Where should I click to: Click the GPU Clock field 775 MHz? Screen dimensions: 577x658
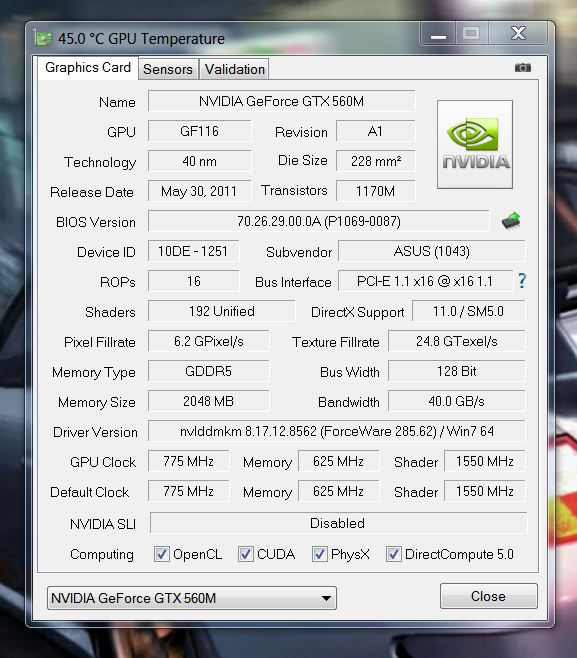(x=188, y=461)
